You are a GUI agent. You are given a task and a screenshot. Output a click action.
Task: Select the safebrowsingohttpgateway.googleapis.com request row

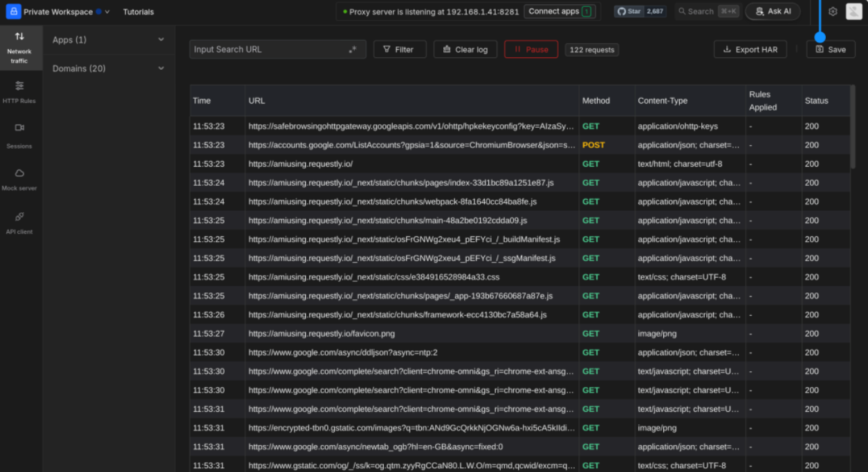(519, 126)
